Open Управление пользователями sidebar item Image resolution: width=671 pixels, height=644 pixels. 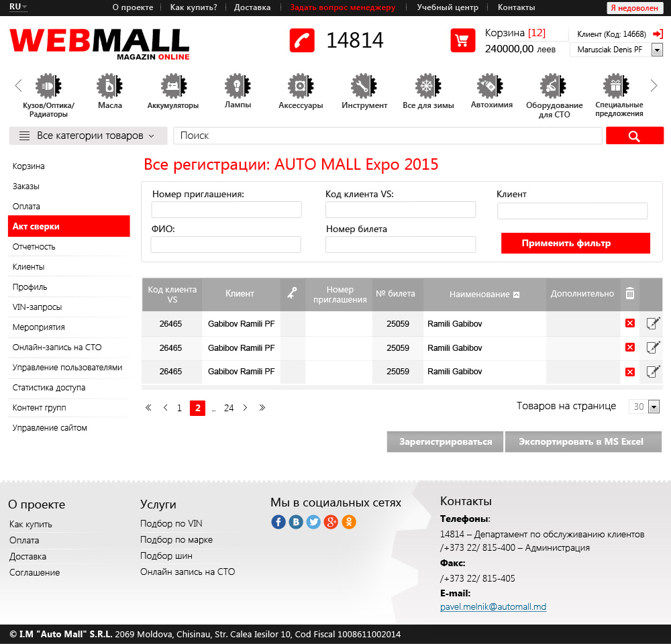pyautogui.click(x=67, y=367)
